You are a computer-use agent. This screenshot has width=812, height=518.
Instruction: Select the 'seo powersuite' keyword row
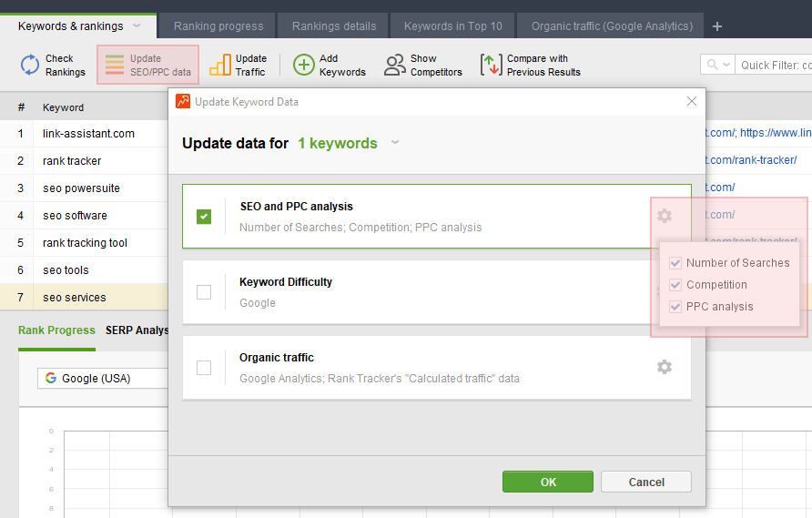[x=84, y=188]
